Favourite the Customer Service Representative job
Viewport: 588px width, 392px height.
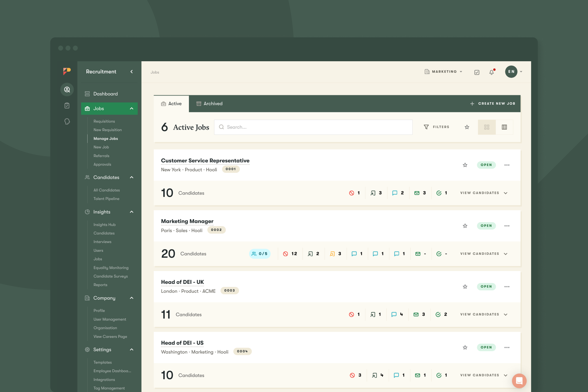pyautogui.click(x=465, y=165)
